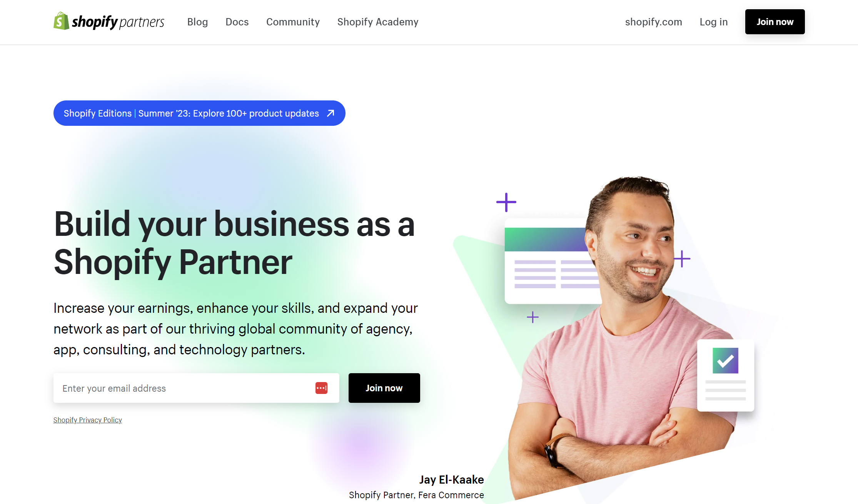The width and height of the screenshot is (858, 504).
Task: Go to Community in the navigation
Action: coord(293,22)
